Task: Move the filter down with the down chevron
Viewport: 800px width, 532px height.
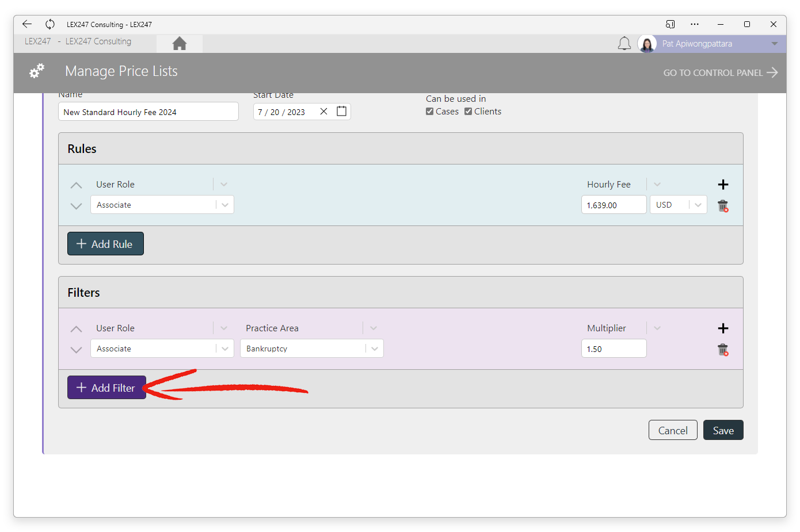Action: coord(76,350)
